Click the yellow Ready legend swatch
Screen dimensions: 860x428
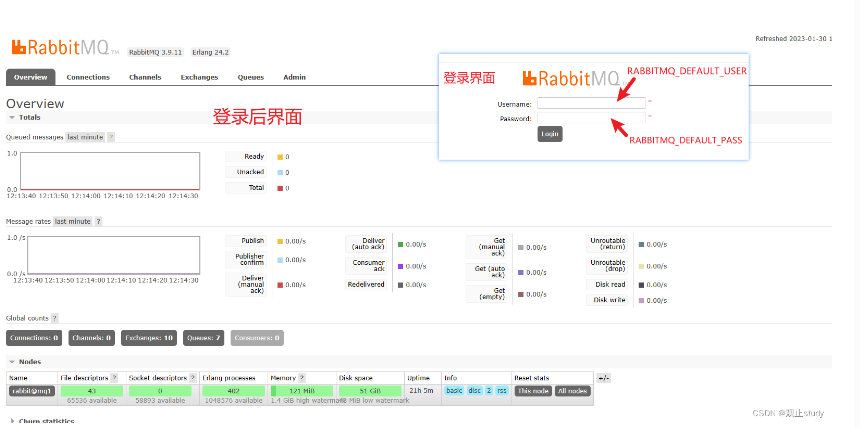pyautogui.click(x=280, y=157)
